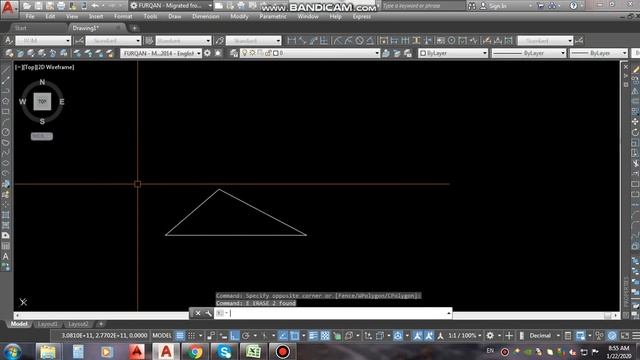Open the Edit menu
Image resolution: width=640 pixels, height=360 pixels.
[50, 17]
